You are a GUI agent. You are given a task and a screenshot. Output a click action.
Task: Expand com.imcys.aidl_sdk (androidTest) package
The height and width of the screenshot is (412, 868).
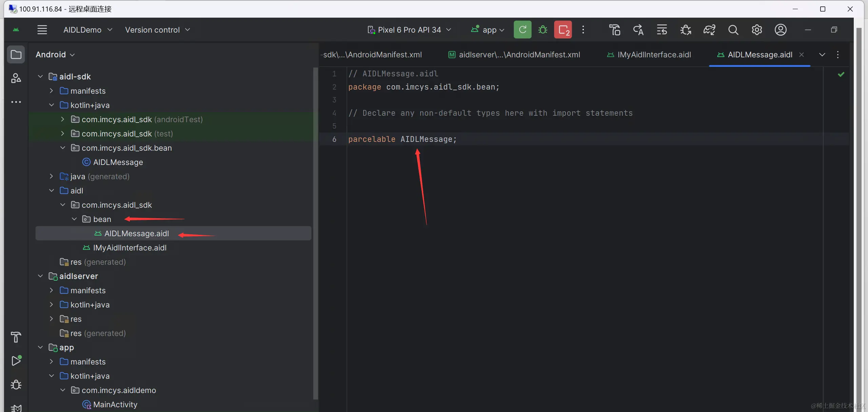(63, 119)
